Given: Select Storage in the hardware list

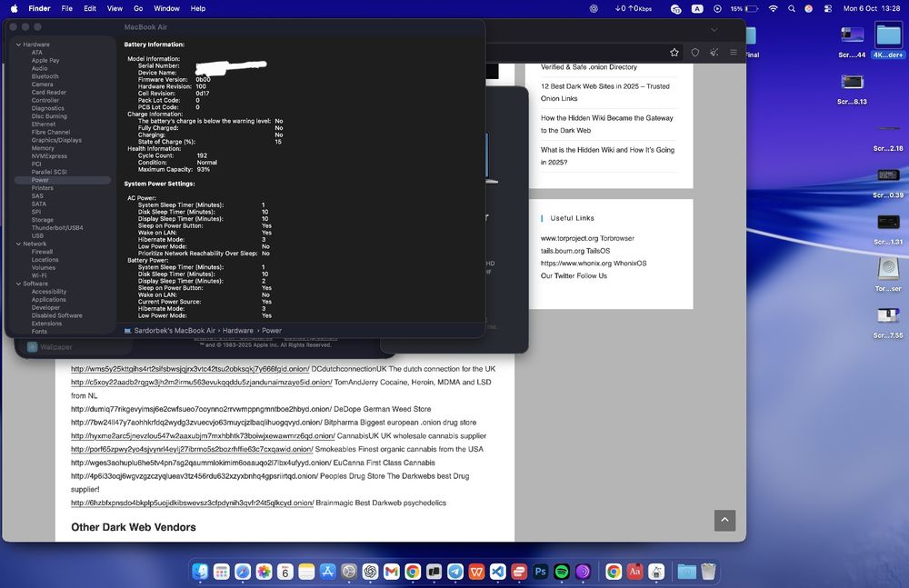Looking at the screenshot, I should 42,220.
